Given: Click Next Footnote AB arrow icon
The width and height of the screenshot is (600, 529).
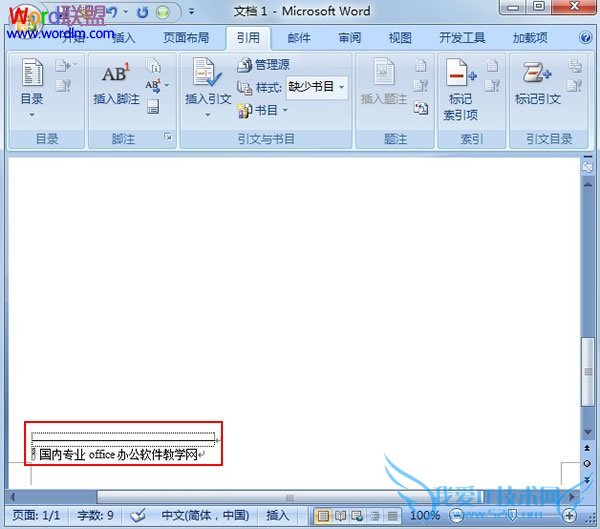Looking at the screenshot, I should [153, 85].
